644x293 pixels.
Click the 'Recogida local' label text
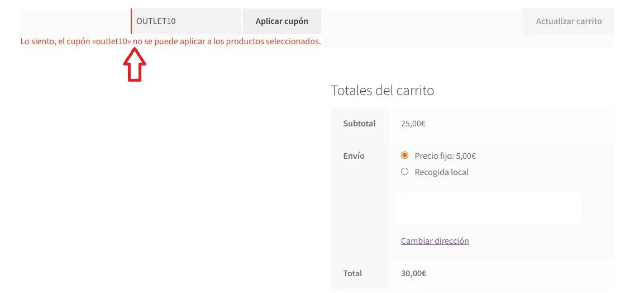[441, 172]
